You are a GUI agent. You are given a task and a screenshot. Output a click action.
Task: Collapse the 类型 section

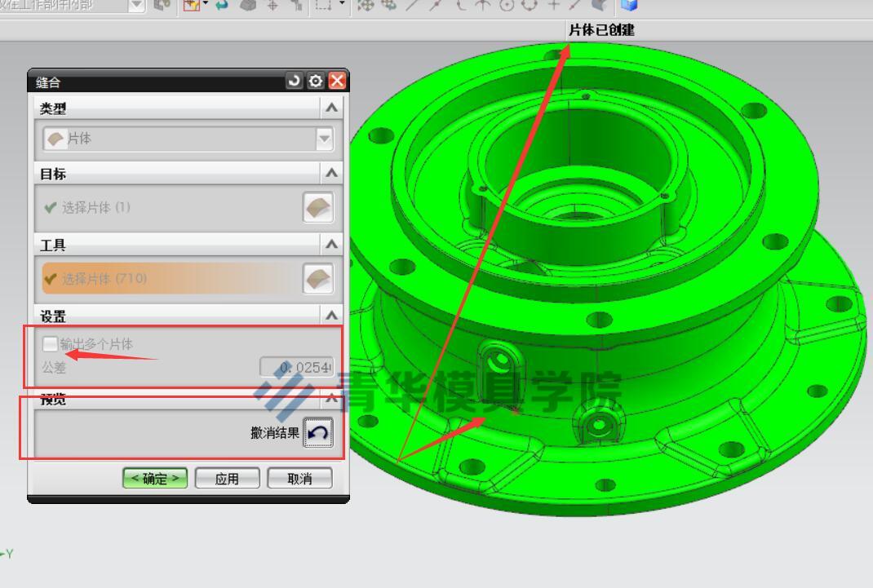[x=331, y=108]
